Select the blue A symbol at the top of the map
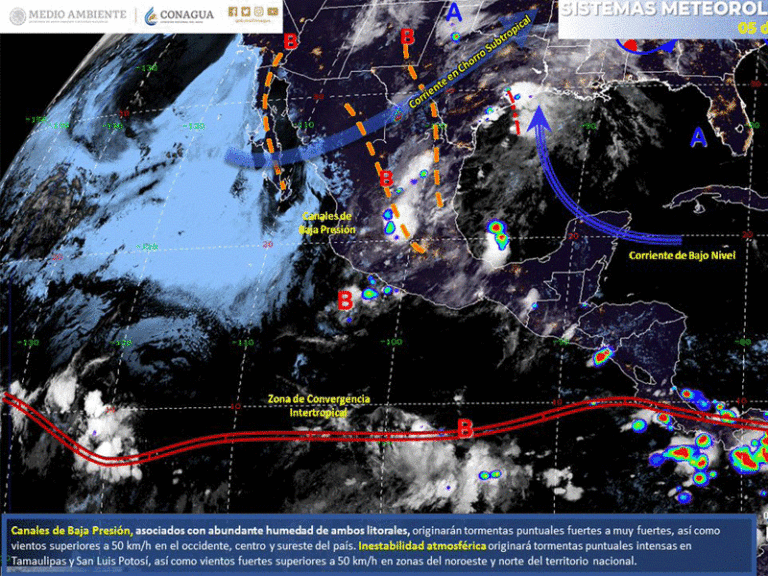Image resolution: width=768 pixels, height=576 pixels. coord(455,13)
